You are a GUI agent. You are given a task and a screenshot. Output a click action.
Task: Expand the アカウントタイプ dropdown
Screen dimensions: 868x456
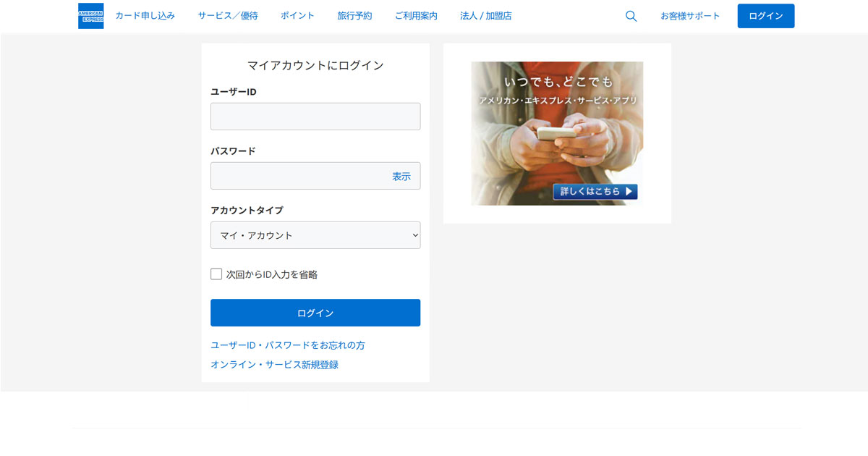(315, 235)
